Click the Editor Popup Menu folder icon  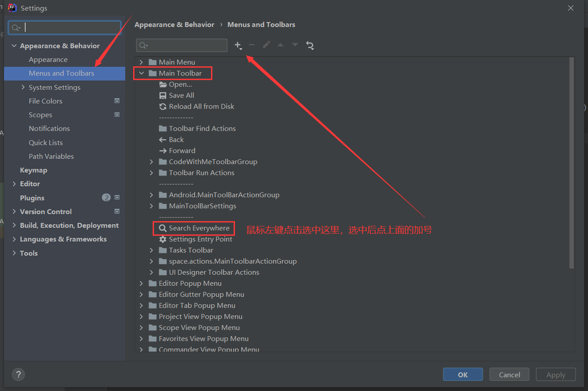(x=153, y=284)
